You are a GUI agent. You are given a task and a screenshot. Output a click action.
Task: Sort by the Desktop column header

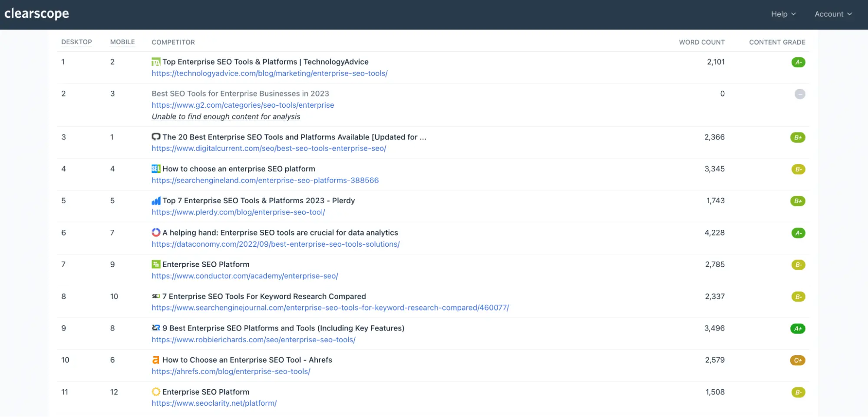(76, 42)
